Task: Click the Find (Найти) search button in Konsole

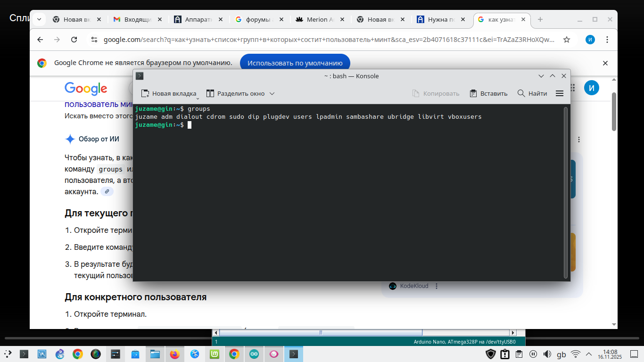Action: (x=532, y=93)
